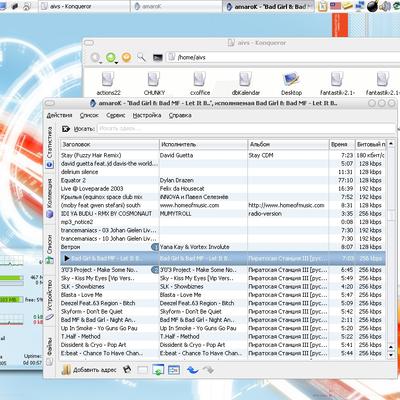Open the Устройство sidebar tab
Image resolution: width=400 pixels, height=400 pixels.
pos(49,299)
